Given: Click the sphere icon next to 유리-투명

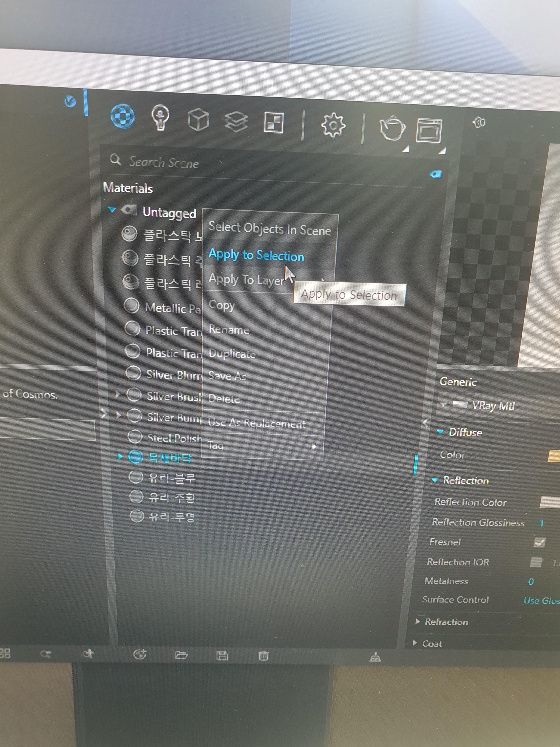Looking at the screenshot, I should click(137, 516).
